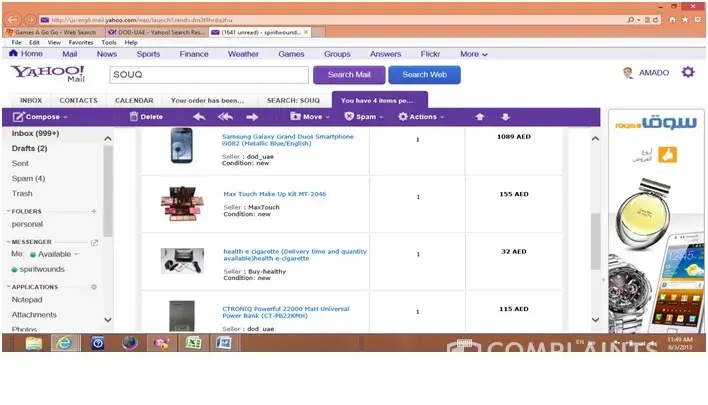Open browser favorites star icon
This screenshot has height=405, width=708.
685,20
